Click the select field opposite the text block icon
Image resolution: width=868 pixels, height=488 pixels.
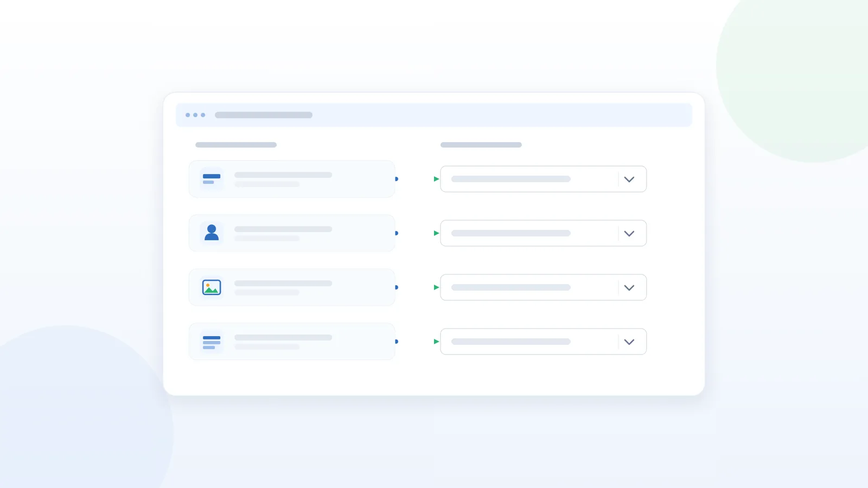click(543, 342)
